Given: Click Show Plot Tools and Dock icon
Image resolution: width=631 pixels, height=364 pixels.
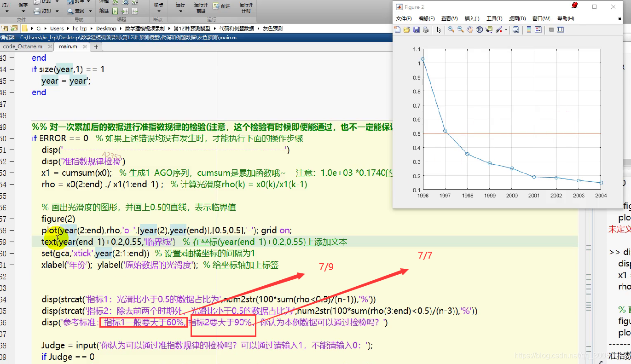Looking at the screenshot, I should [x=561, y=30].
